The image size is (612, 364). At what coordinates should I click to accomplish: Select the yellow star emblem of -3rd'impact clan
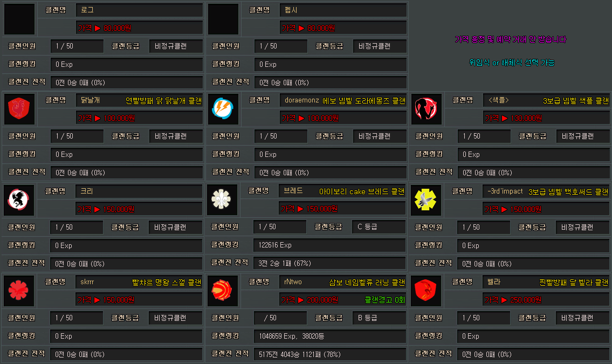pos(426,200)
